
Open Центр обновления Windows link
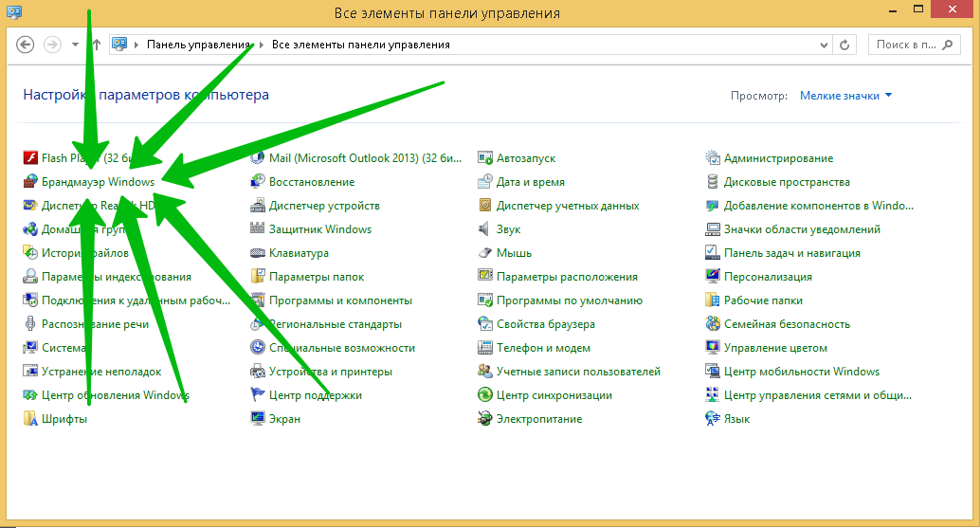[x=115, y=395]
